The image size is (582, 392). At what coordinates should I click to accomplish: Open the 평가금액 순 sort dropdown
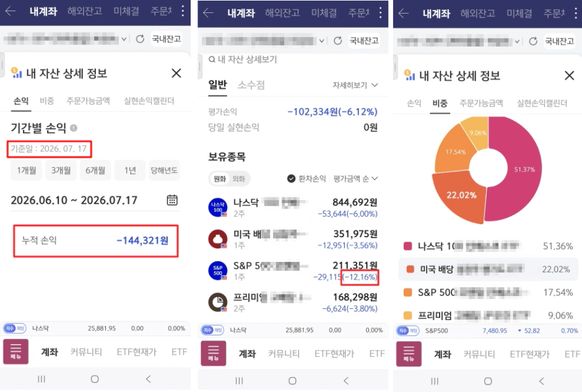(x=355, y=178)
